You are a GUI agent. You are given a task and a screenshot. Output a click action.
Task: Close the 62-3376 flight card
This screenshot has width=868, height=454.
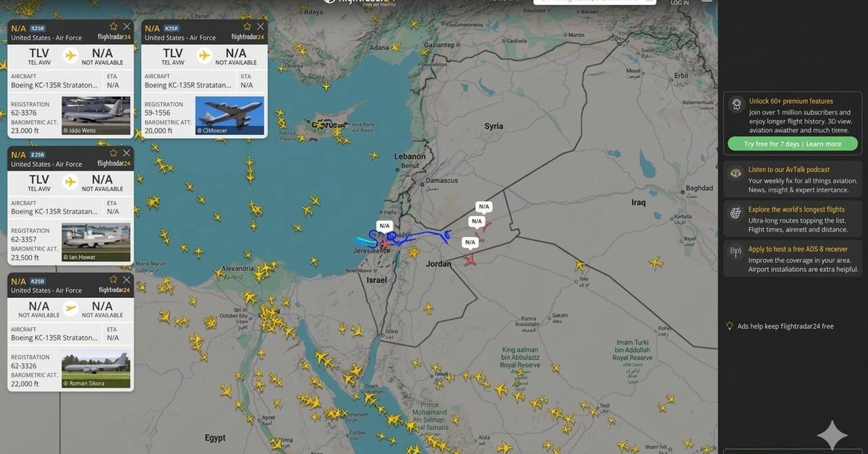pos(127,27)
